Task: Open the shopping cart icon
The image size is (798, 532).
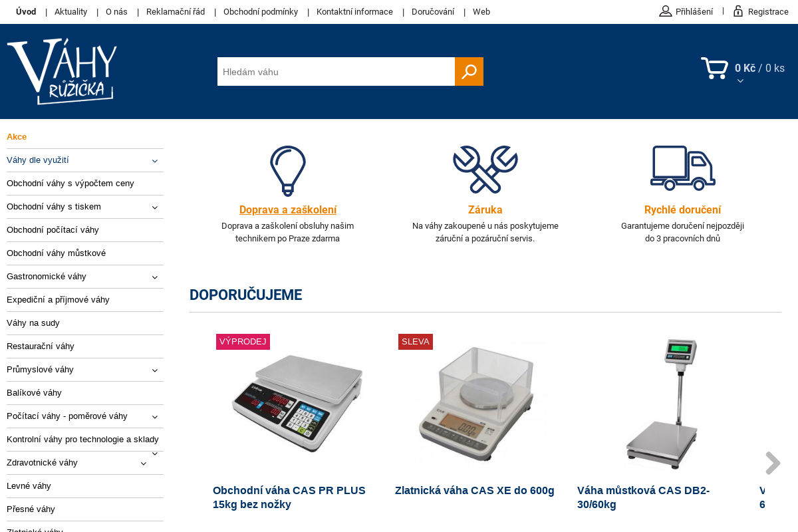Action: 715,68
